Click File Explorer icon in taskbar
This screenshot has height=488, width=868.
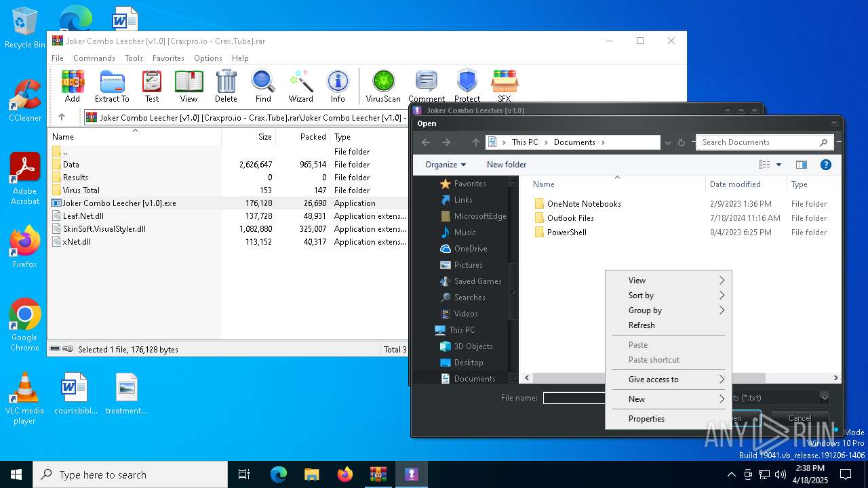point(311,474)
